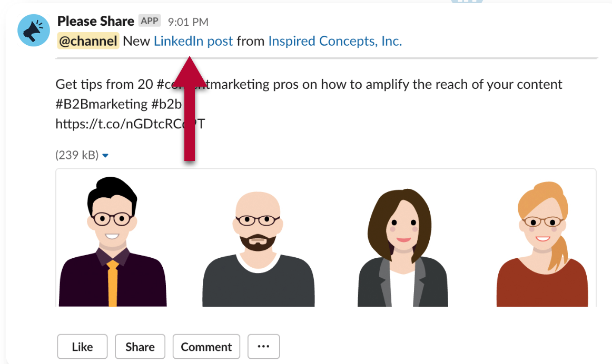Click the APP badge next to Please Share
The width and height of the screenshot is (612, 364).
[150, 21]
